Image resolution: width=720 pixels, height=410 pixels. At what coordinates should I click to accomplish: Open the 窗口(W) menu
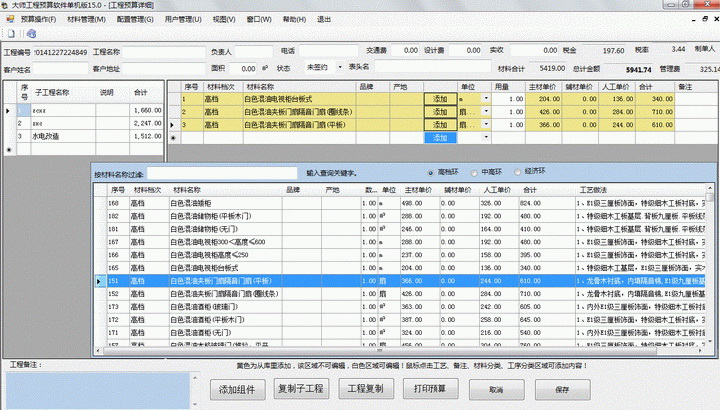pos(259,19)
